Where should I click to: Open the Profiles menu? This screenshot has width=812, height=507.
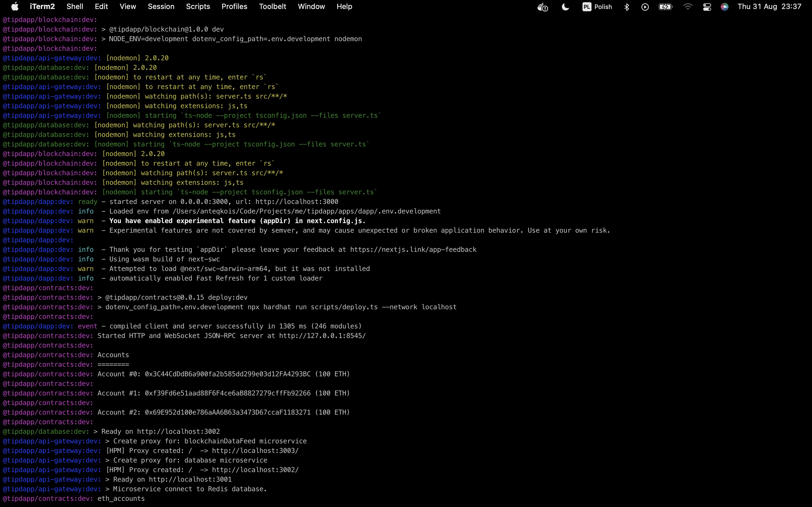234,7
